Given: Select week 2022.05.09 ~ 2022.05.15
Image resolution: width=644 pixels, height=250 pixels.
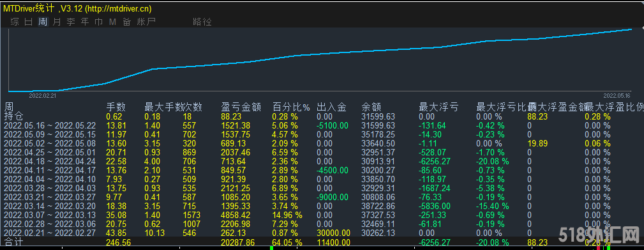Looking at the screenshot, I should point(50,134).
